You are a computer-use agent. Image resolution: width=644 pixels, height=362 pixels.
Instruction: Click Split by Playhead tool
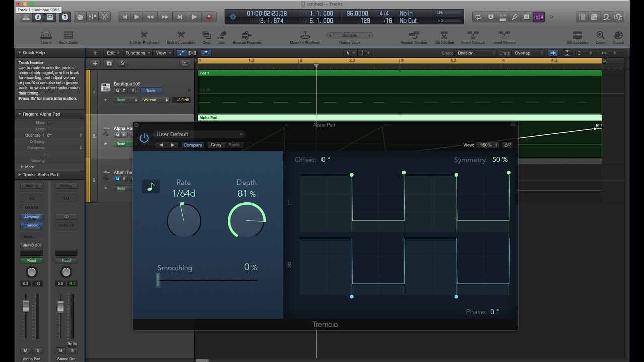pos(144,35)
